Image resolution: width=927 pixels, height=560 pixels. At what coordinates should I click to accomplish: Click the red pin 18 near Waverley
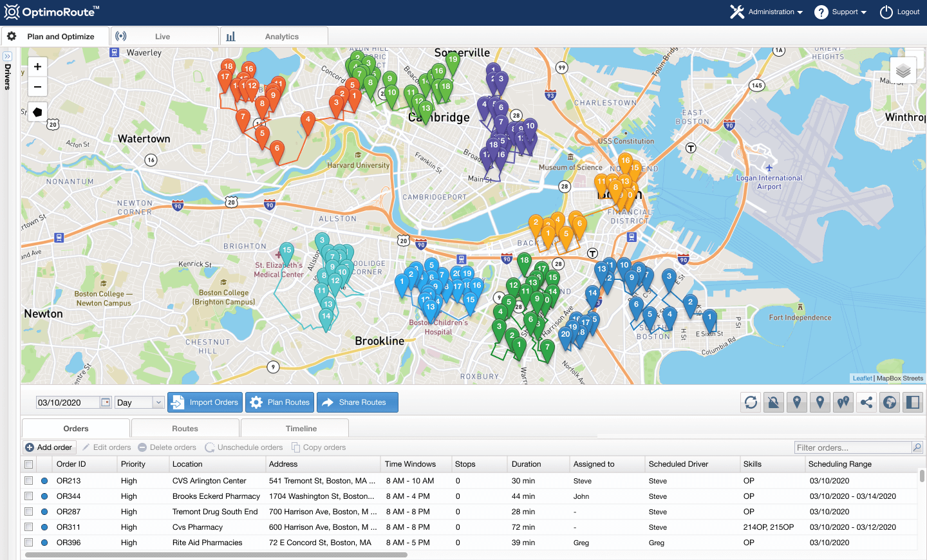tap(228, 69)
